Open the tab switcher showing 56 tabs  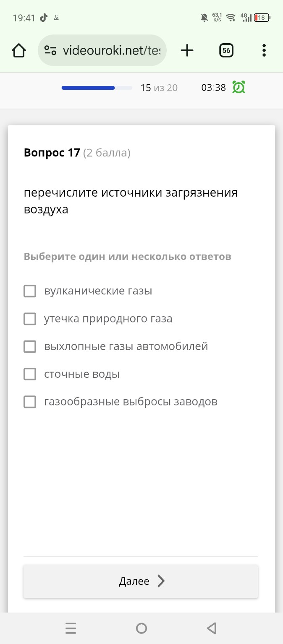[226, 50]
